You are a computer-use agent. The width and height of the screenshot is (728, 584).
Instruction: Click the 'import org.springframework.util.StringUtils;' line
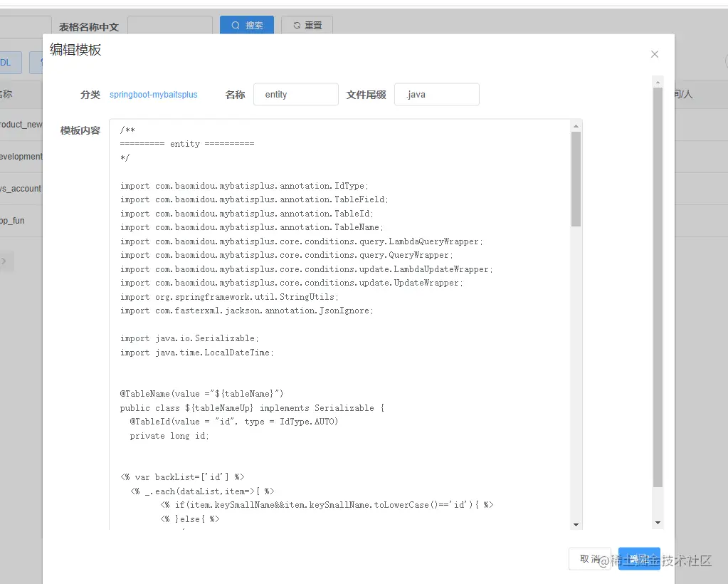click(229, 296)
